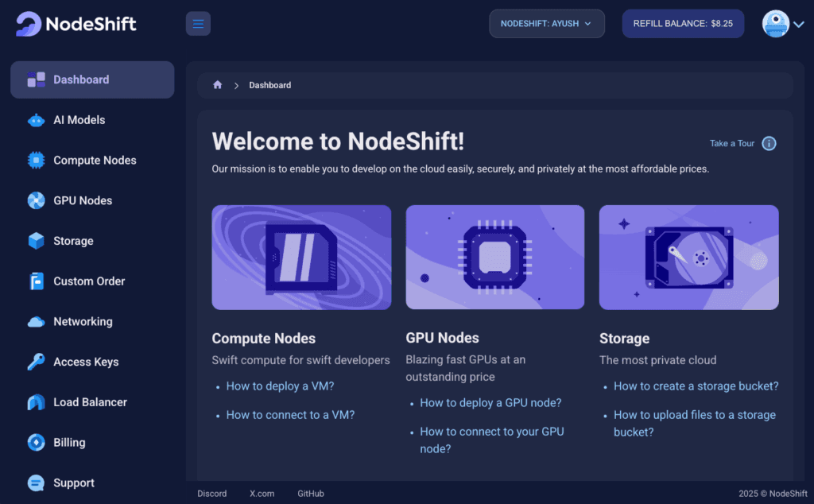814x504 pixels.
Task: Click the Take a Tour info icon
Action: 769,144
